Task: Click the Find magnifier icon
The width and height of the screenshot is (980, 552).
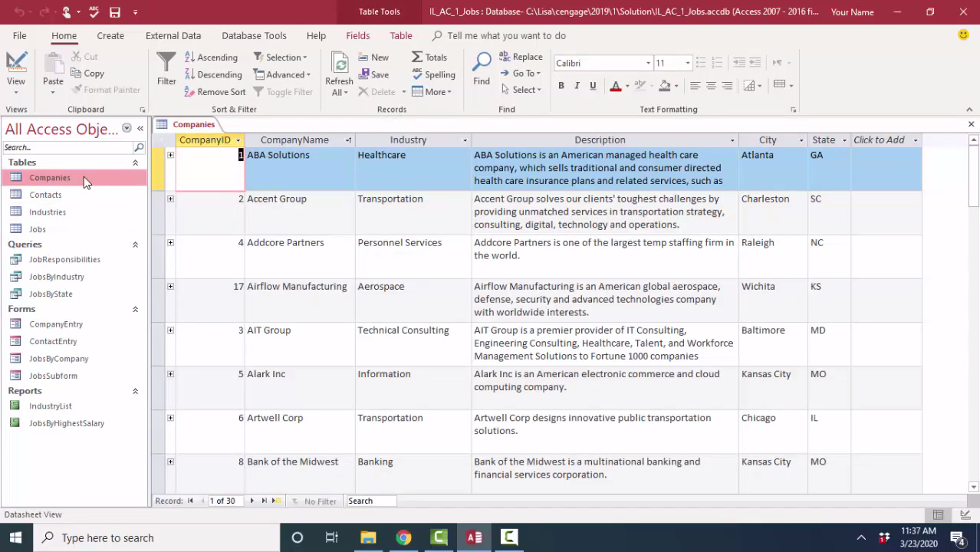Action: point(482,63)
